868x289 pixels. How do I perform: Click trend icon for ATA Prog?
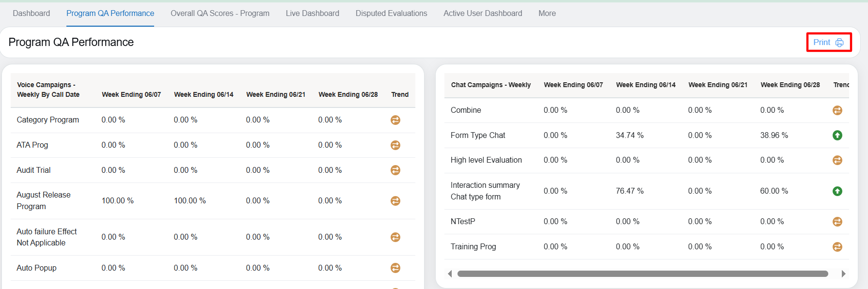(x=395, y=145)
